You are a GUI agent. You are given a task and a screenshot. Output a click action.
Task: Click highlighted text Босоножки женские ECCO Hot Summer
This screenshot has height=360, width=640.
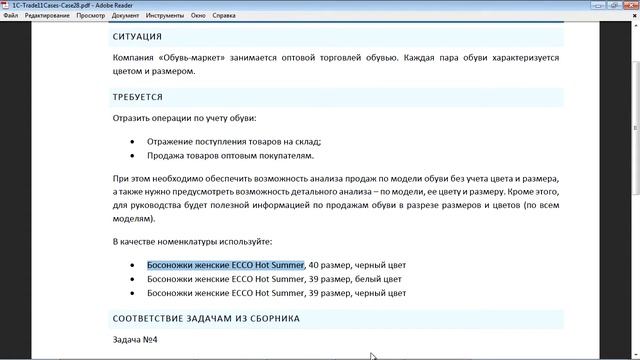tap(225, 265)
